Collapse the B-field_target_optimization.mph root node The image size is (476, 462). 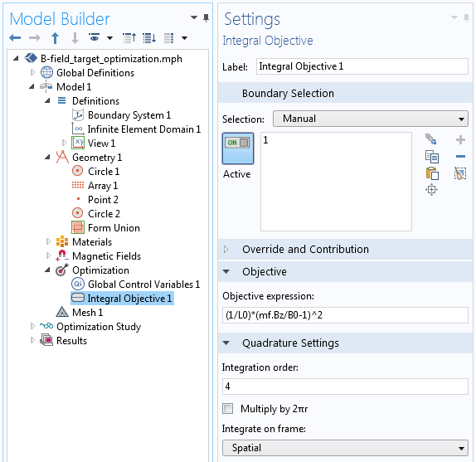(17, 59)
